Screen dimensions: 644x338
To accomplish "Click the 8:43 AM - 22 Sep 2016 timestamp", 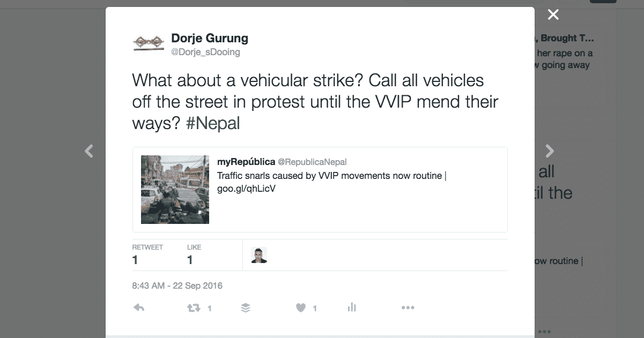I will [x=177, y=286].
